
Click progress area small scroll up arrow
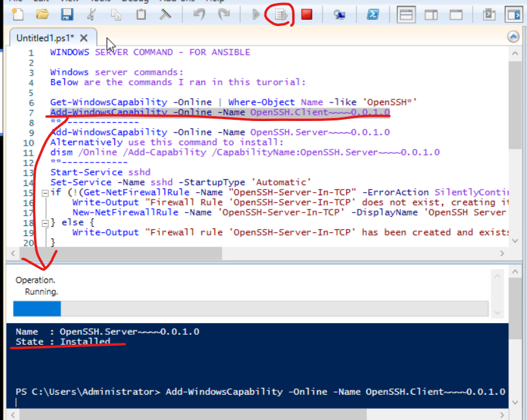[497, 277]
